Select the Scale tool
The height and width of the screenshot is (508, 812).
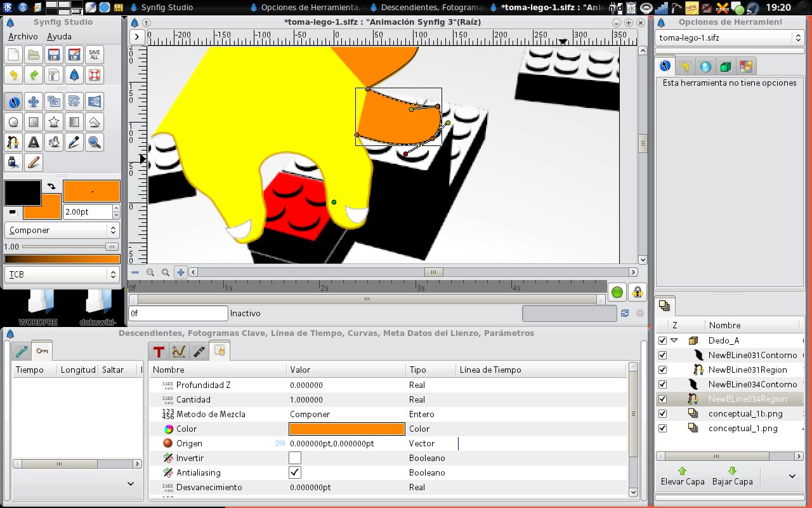(x=54, y=102)
